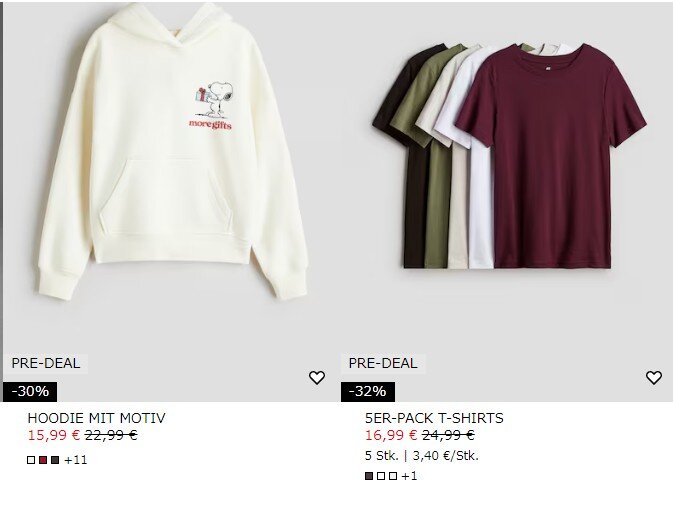Viewport: 673px width, 506px height.
Task: Show the +1 additional T-shirt colour
Action: (x=409, y=476)
